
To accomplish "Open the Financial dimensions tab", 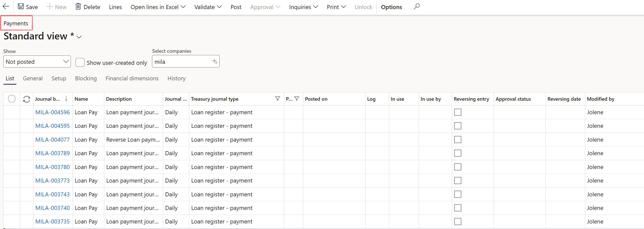I will point(132,79).
